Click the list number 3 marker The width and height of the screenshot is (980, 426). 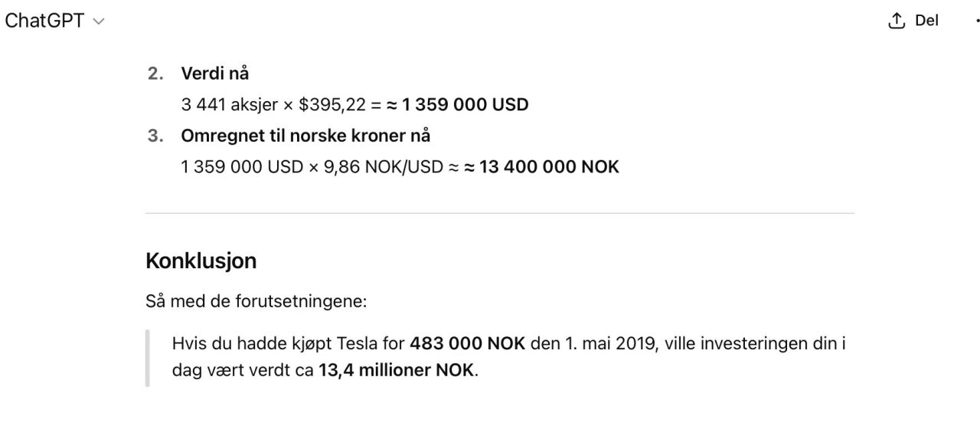[x=155, y=136]
